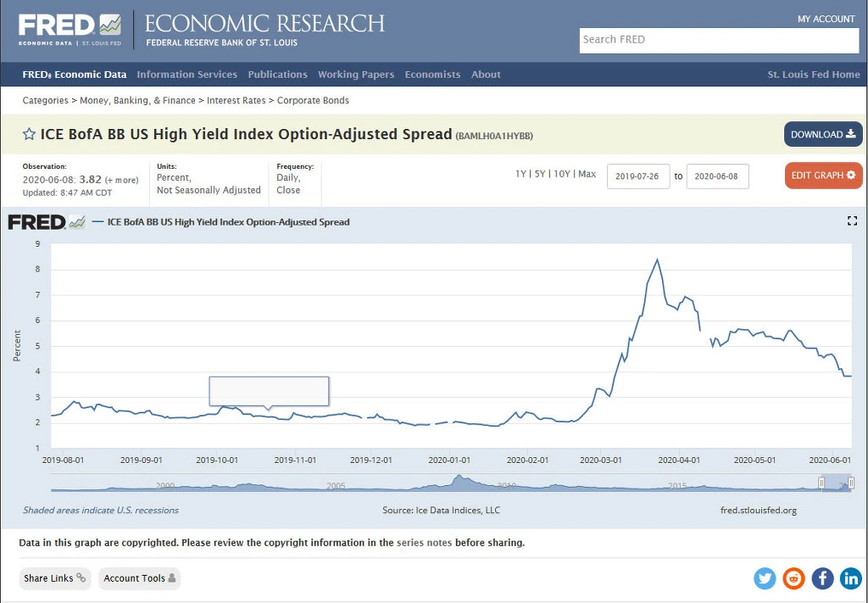
Task: Click FRED logo above the chart
Action: [47, 222]
